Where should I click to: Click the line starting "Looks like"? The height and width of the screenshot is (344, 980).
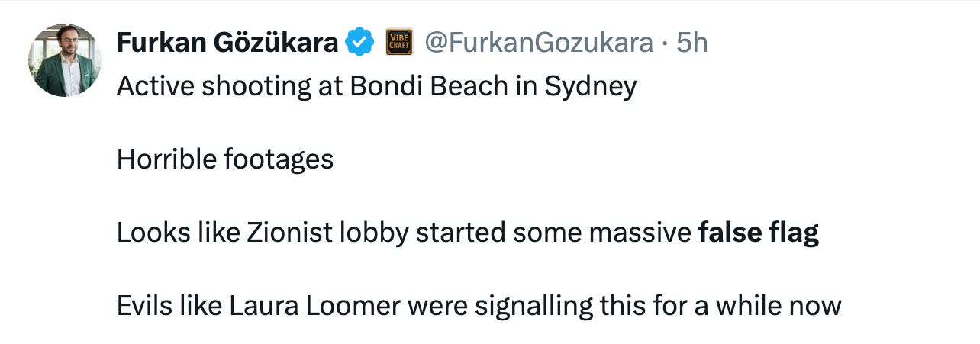468,233
